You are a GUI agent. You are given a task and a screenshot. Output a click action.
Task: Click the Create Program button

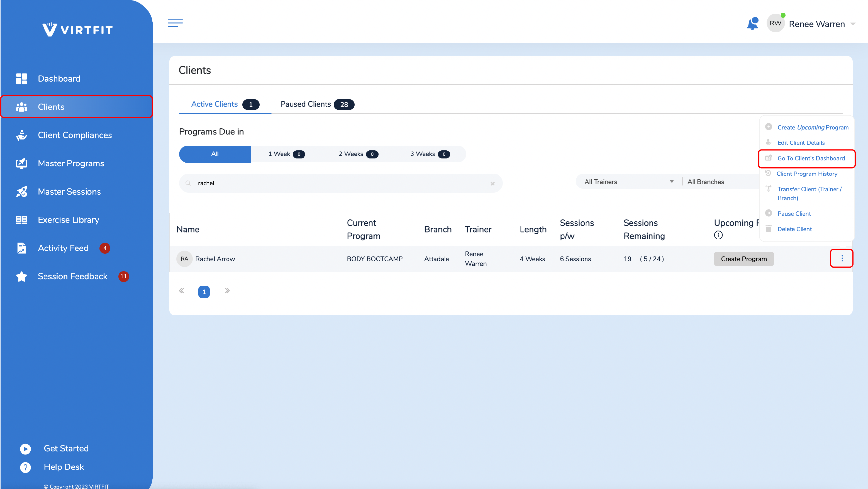(744, 259)
